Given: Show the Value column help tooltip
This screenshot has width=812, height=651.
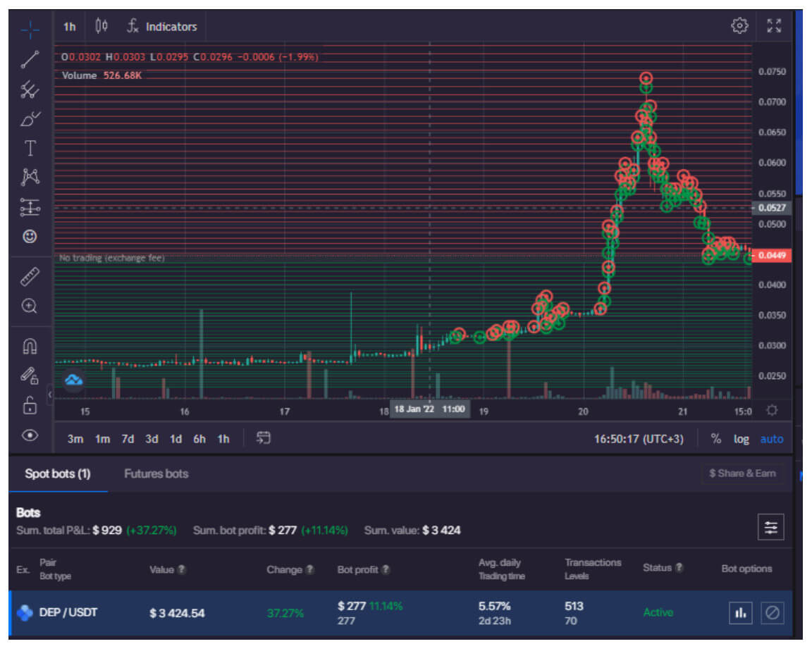Looking at the screenshot, I should (182, 569).
